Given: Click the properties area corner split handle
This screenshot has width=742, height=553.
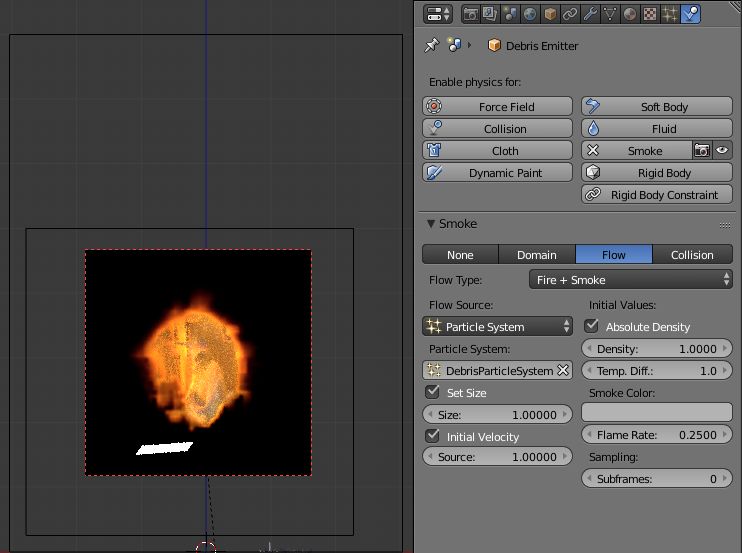Looking at the screenshot, I should click(x=734, y=6).
